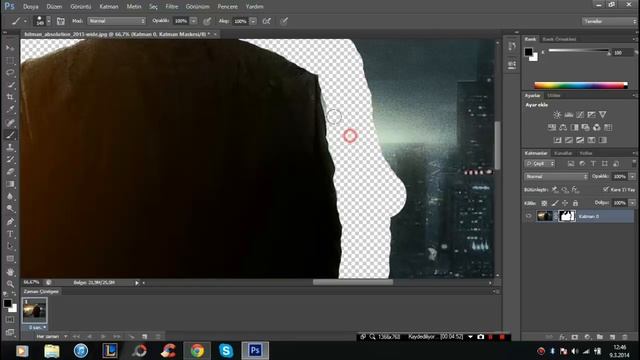Select the Move tool in the toolbox
The image size is (640, 360).
tap(10, 48)
